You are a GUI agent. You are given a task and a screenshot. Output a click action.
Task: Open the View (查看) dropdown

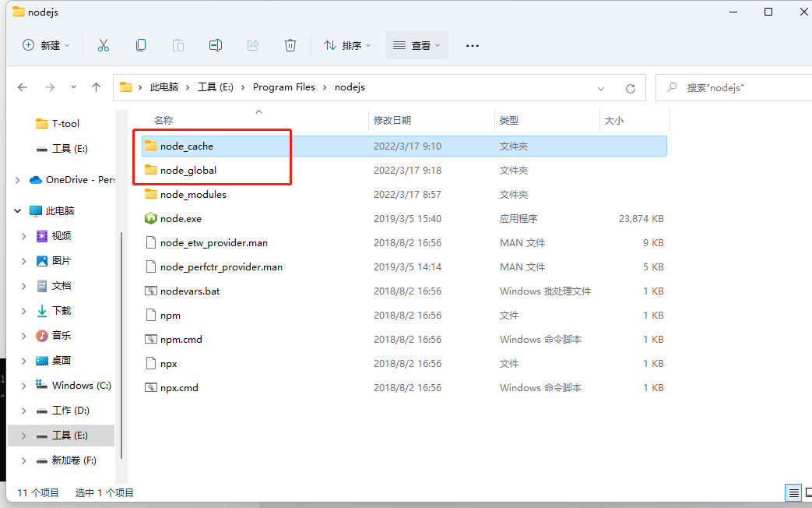(417, 46)
